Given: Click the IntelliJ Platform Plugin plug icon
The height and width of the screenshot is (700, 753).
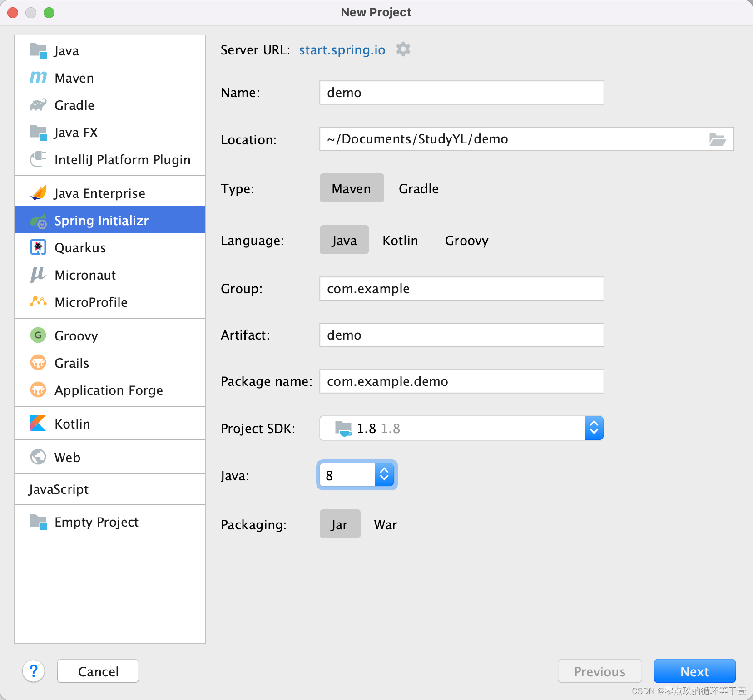Looking at the screenshot, I should tap(39, 159).
